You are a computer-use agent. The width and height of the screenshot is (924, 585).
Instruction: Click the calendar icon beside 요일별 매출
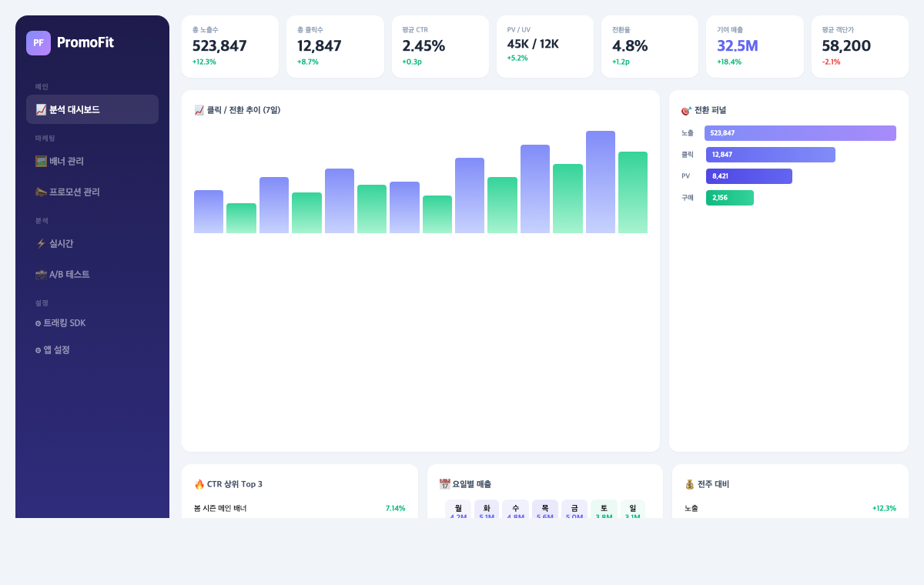[x=445, y=484]
